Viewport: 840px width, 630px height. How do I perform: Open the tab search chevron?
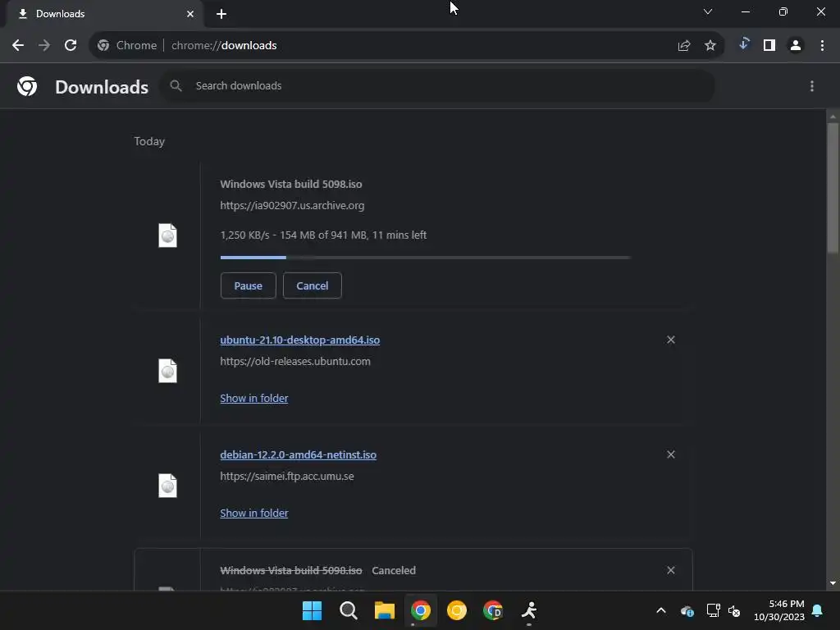click(x=708, y=11)
